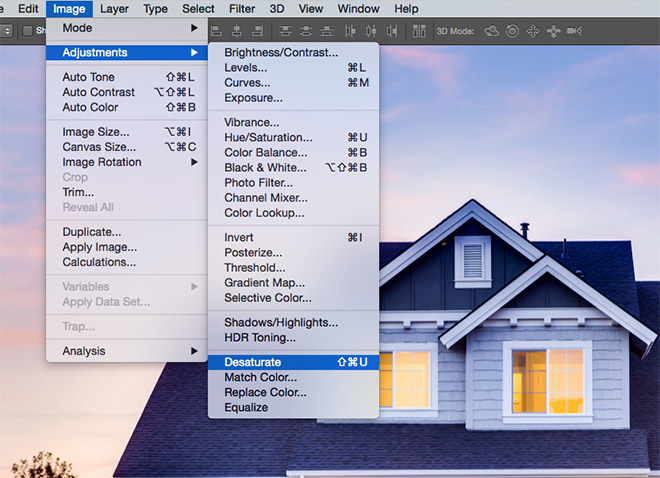Open the Edit menu
The image size is (660, 478).
click(x=28, y=8)
